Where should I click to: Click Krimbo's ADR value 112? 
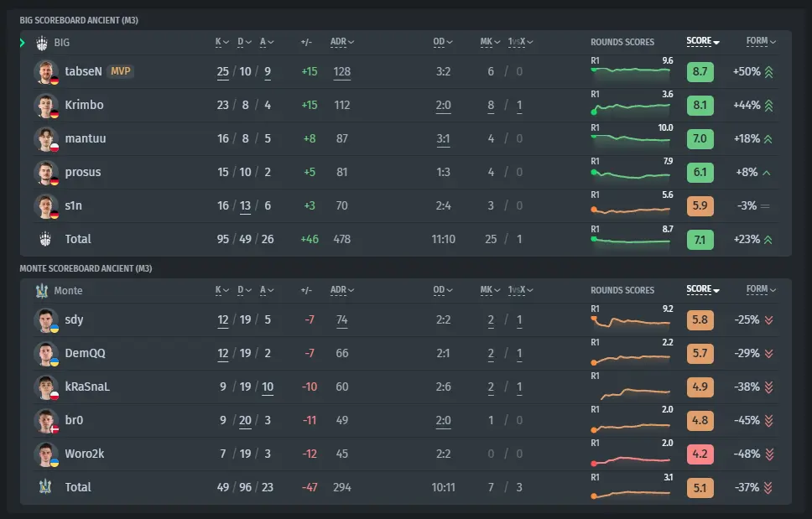(341, 105)
